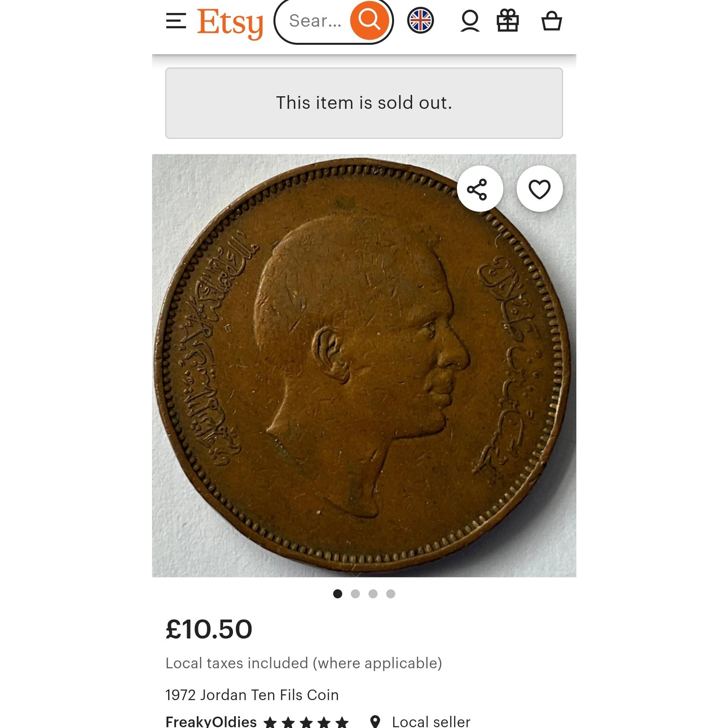This screenshot has width=728, height=728.
Task: Share this coin listing
Action: click(480, 189)
